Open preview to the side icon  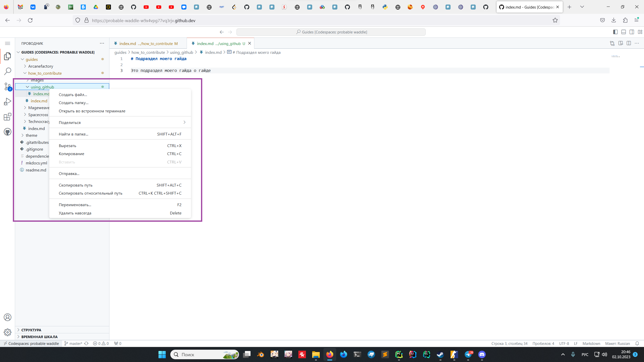click(x=621, y=43)
